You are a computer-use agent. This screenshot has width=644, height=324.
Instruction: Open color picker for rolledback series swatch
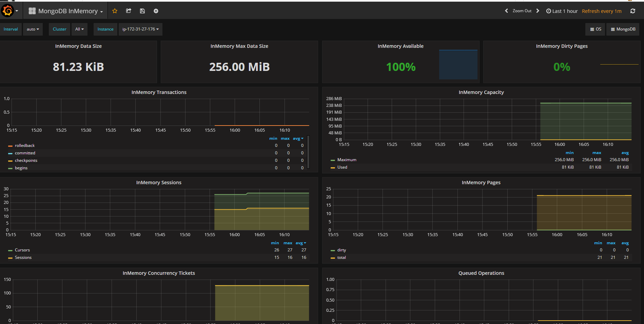tap(10, 146)
